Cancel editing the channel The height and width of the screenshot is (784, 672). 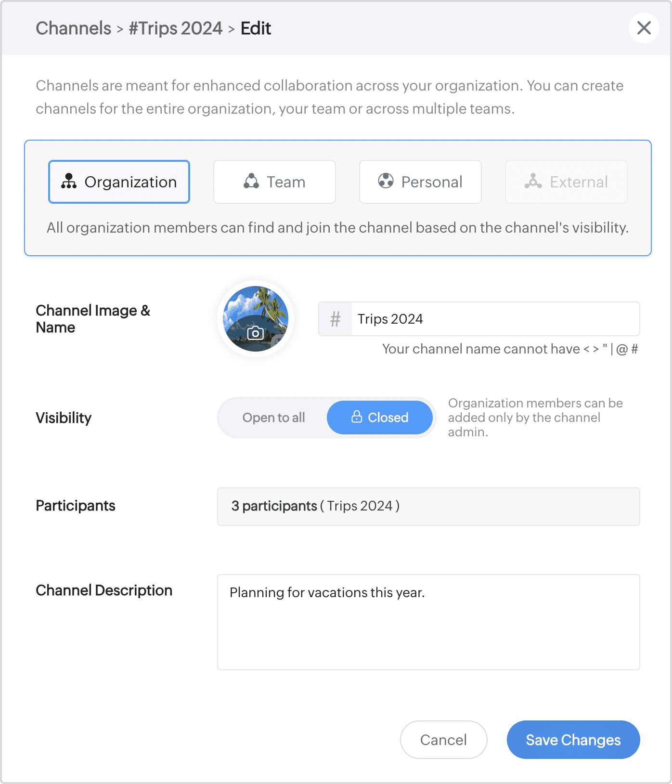443,740
